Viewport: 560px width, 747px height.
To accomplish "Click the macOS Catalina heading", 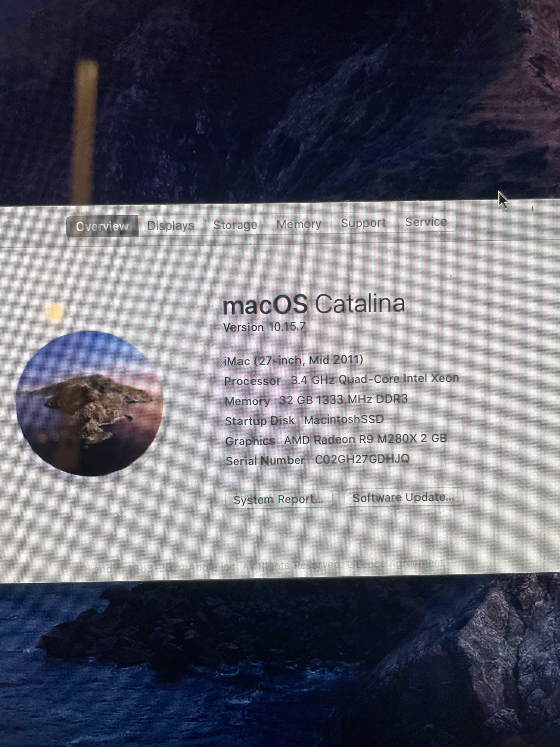I will coord(314,304).
